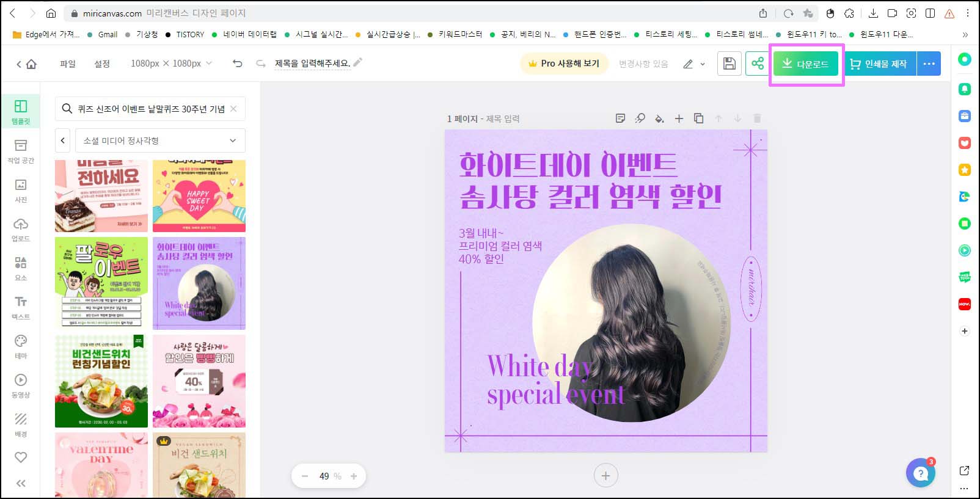Viewport: 980px width, 499px height.
Task: Click the undo arrow icon
Action: (238, 64)
